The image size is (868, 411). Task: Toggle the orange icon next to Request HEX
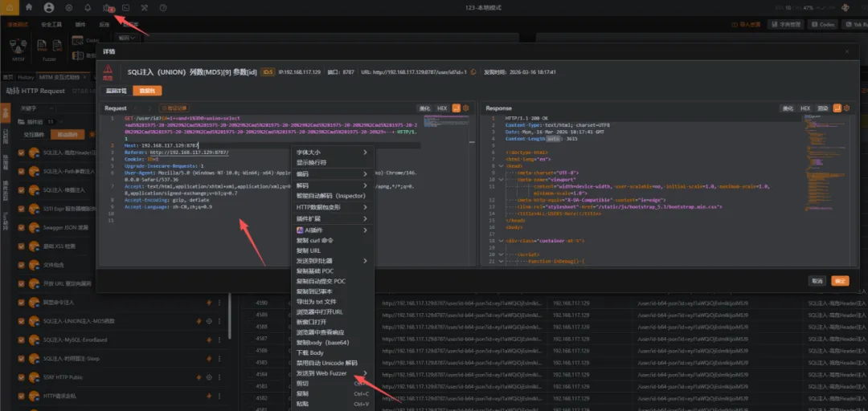pos(457,108)
